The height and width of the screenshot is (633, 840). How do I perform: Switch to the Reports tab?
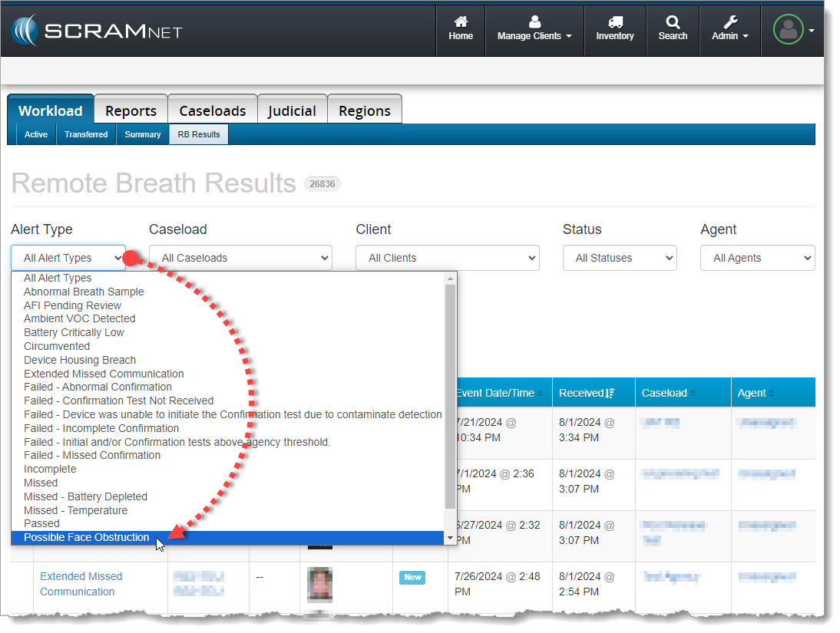tap(131, 110)
